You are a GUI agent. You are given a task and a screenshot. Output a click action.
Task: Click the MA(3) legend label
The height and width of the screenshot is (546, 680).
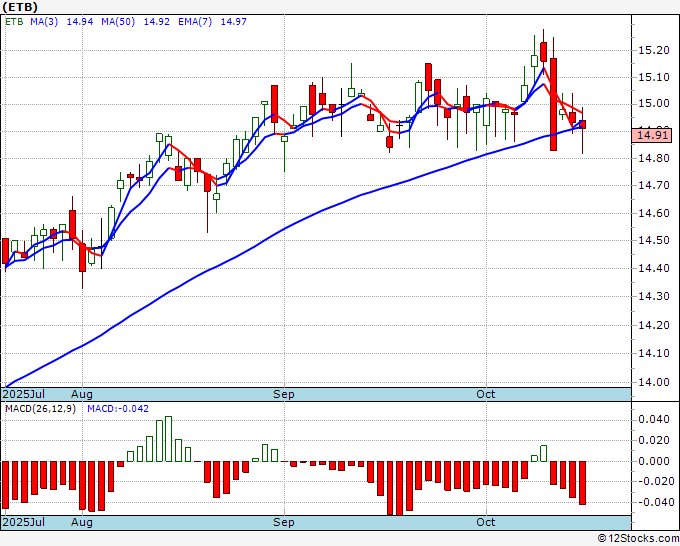[x=44, y=22]
